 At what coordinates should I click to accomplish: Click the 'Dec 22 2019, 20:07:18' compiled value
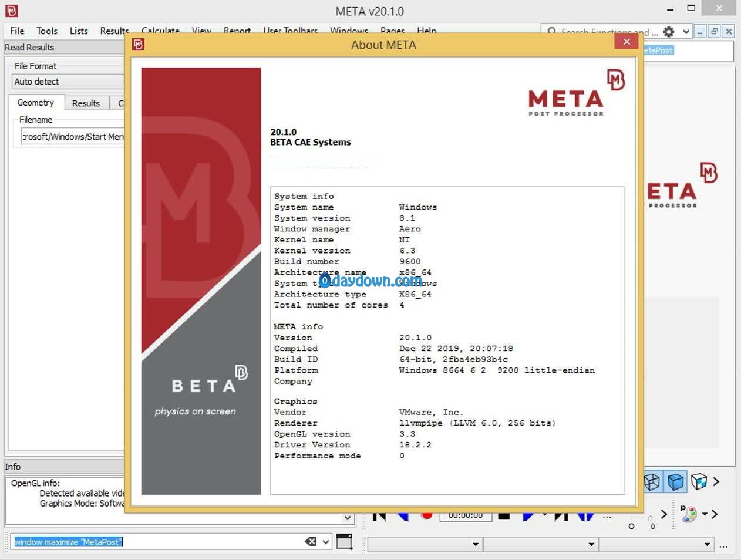coord(456,349)
